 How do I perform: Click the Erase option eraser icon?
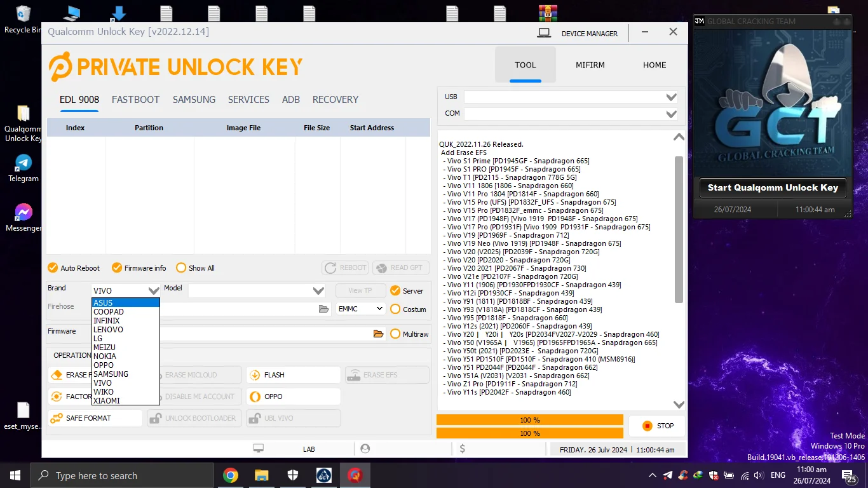[57, 375]
